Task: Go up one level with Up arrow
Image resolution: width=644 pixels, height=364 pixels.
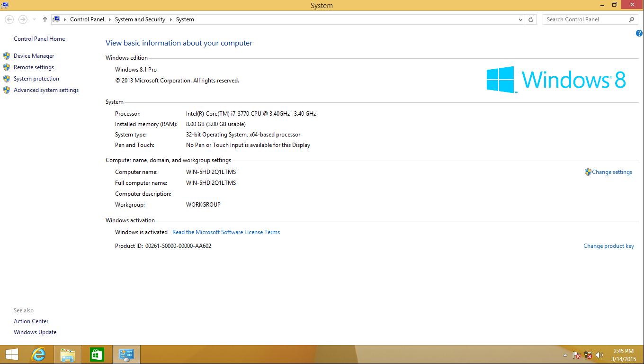Action: [x=45, y=19]
